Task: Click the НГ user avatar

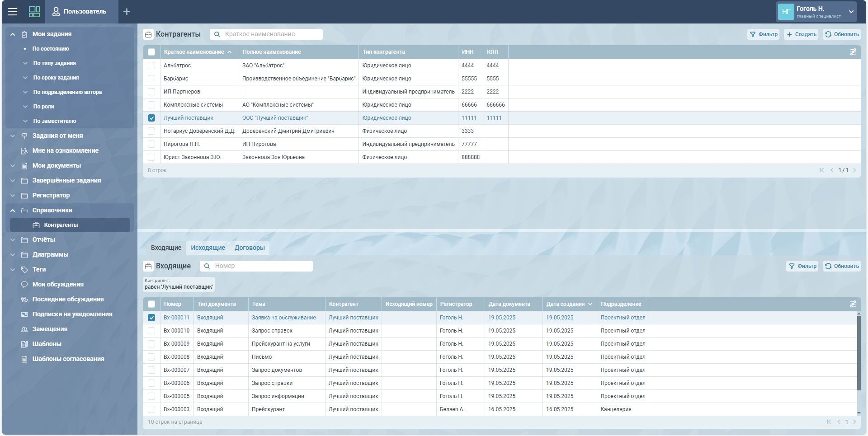Action: 786,12
